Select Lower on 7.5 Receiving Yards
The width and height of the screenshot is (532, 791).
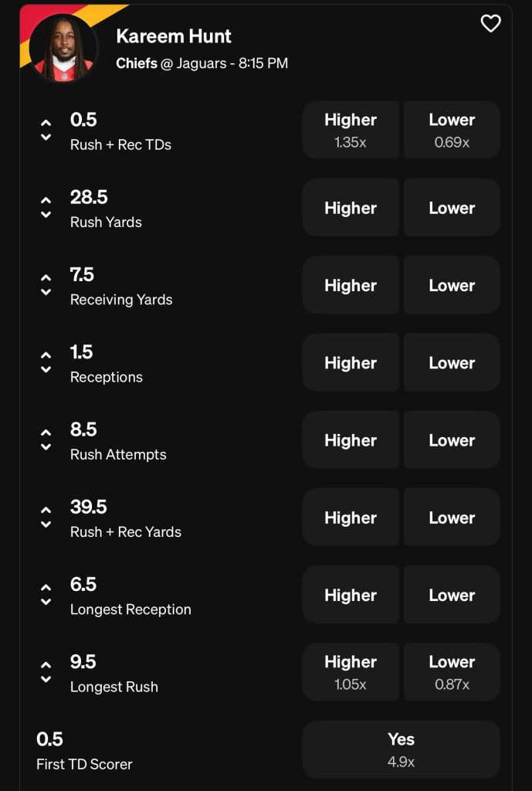tap(452, 284)
